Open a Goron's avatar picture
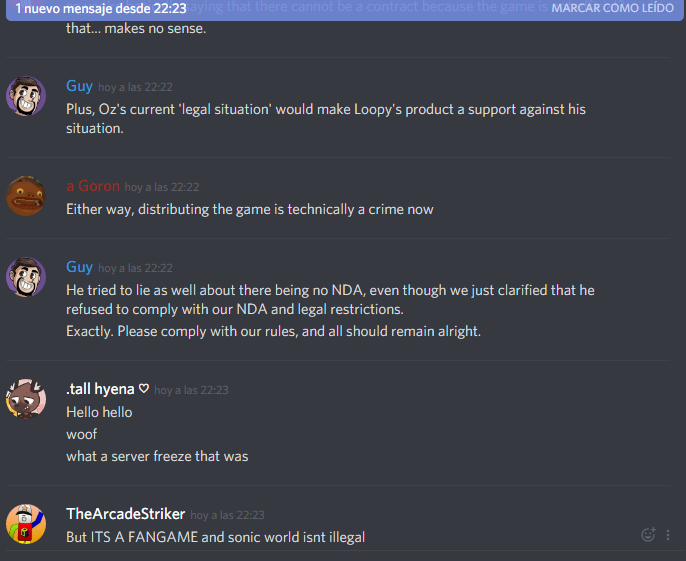 pos(26,196)
